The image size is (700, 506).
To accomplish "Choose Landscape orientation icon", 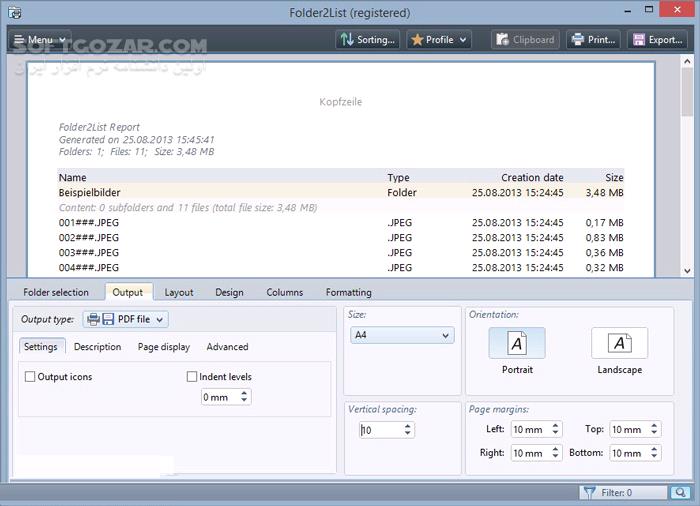I will pyautogui.click(x=619, y=343).
